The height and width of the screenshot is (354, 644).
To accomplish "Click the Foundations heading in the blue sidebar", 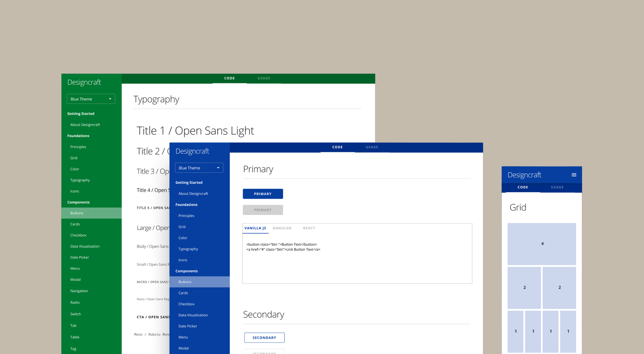I will pyautogui.click(x=187, y=205).
